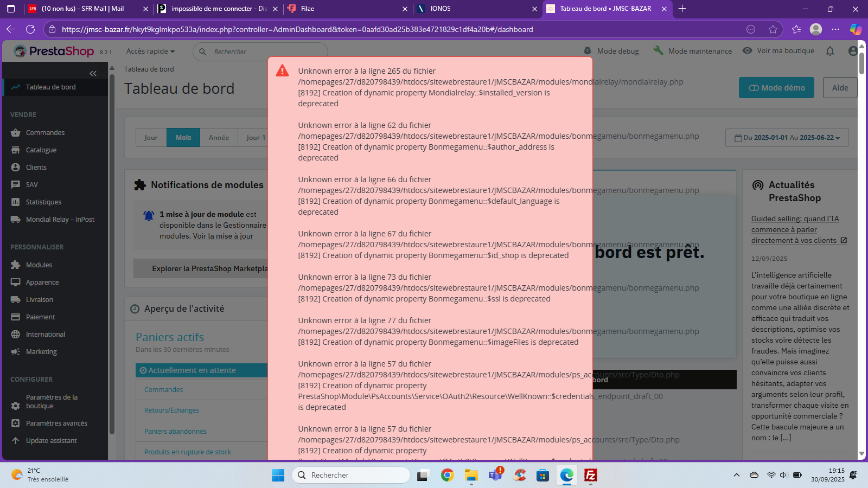This screenshot has height=488, width=868.
Task: Select the Jour period tab
Action: [151, 138]
